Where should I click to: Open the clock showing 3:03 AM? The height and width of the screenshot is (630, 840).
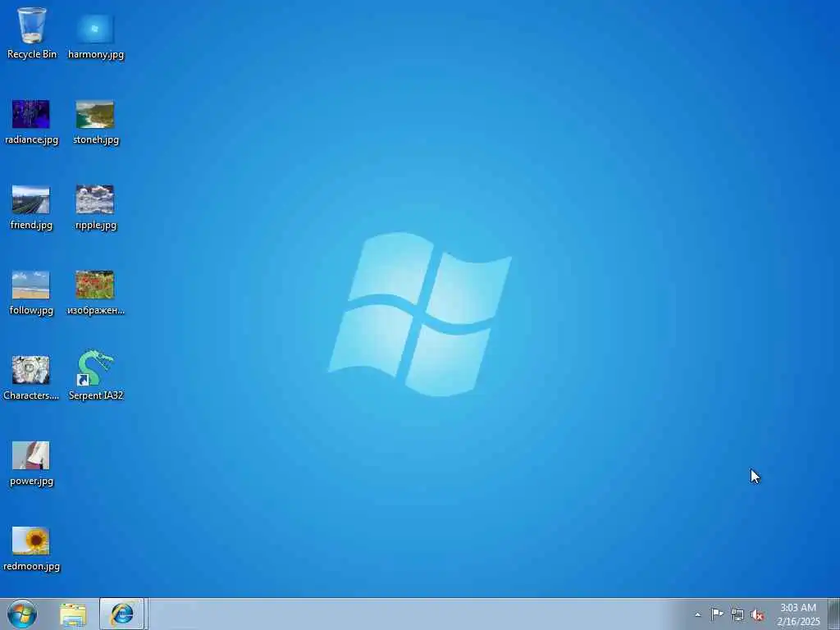pos(798,614)
